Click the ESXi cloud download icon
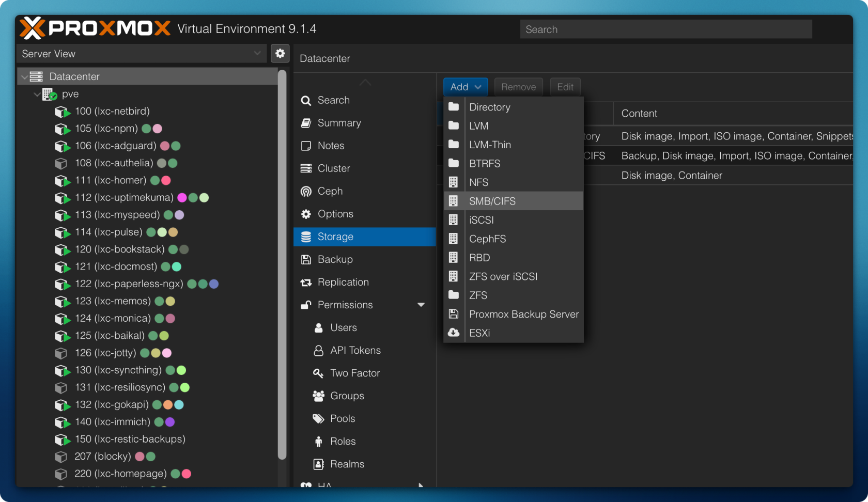 (x=454, y=333)
